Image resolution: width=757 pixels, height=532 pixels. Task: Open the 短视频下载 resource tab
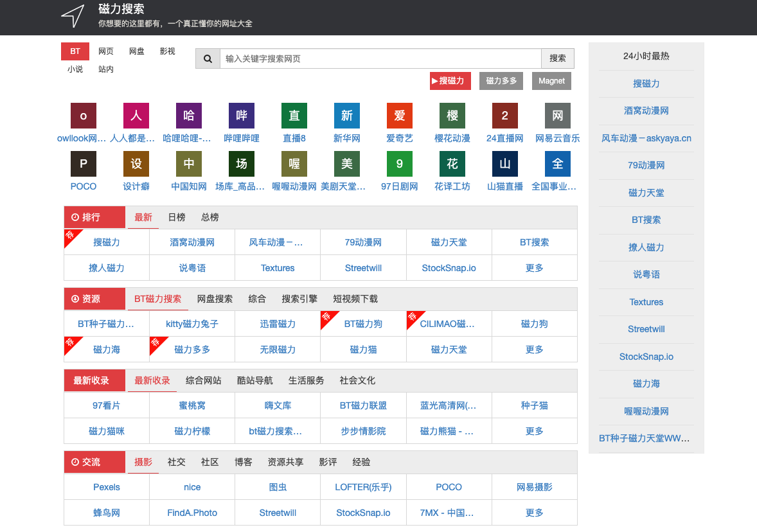point(355,299)
